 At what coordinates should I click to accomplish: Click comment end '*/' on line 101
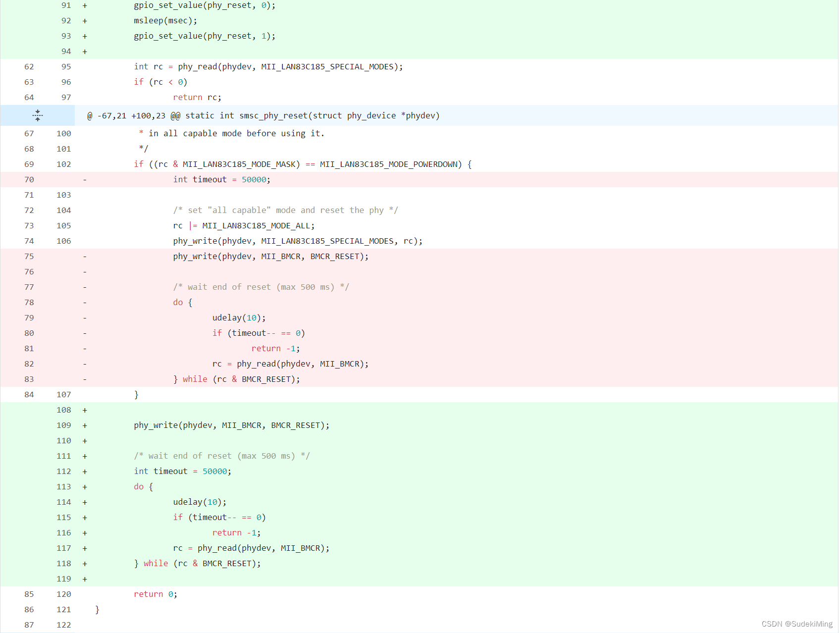[144, 149]
